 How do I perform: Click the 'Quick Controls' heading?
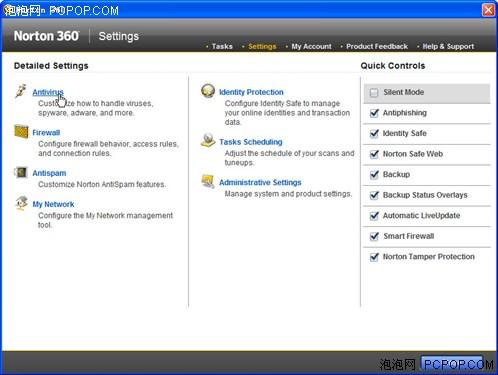(393, 66)
